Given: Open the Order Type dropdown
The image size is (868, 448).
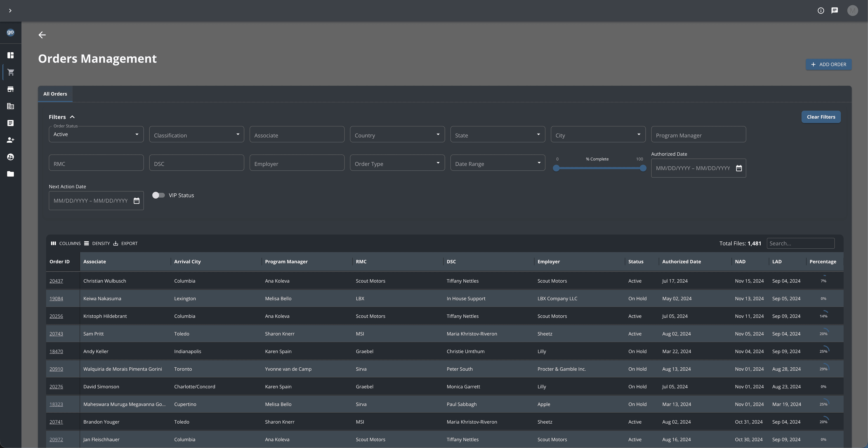Looking at the screenshot, I should [x=397, y=163].
